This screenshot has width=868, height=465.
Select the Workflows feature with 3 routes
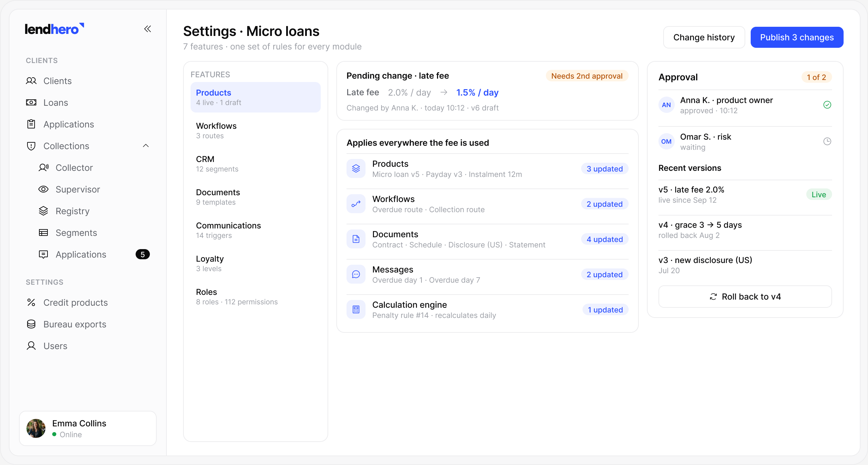[x=256, y=130]
